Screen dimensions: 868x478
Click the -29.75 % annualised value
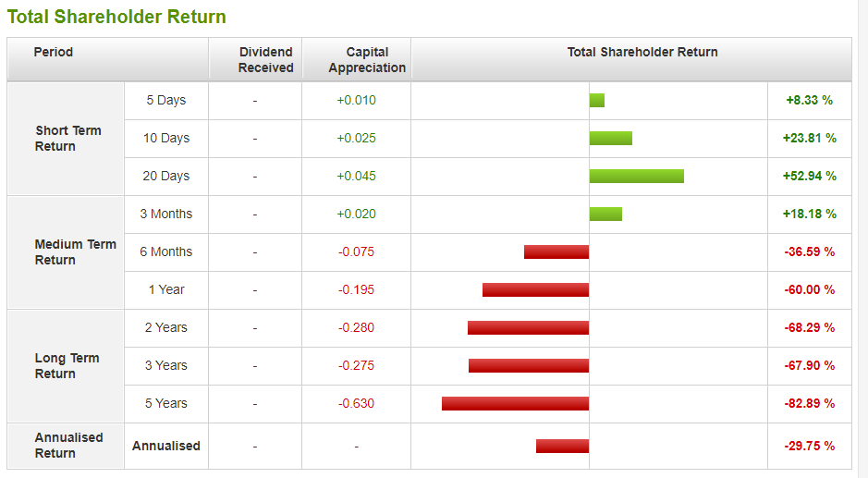(x=810, y=446)
